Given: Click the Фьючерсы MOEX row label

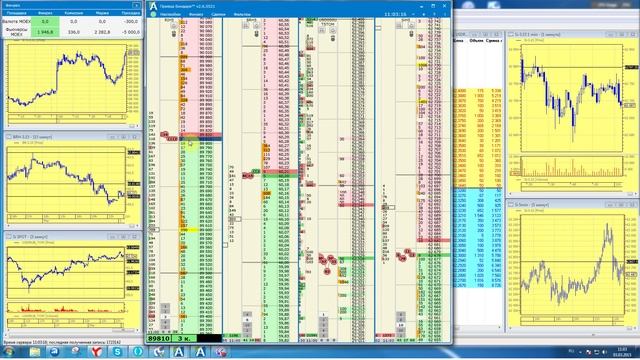Looking at the screenshot, I should click(x=17, y=32).
